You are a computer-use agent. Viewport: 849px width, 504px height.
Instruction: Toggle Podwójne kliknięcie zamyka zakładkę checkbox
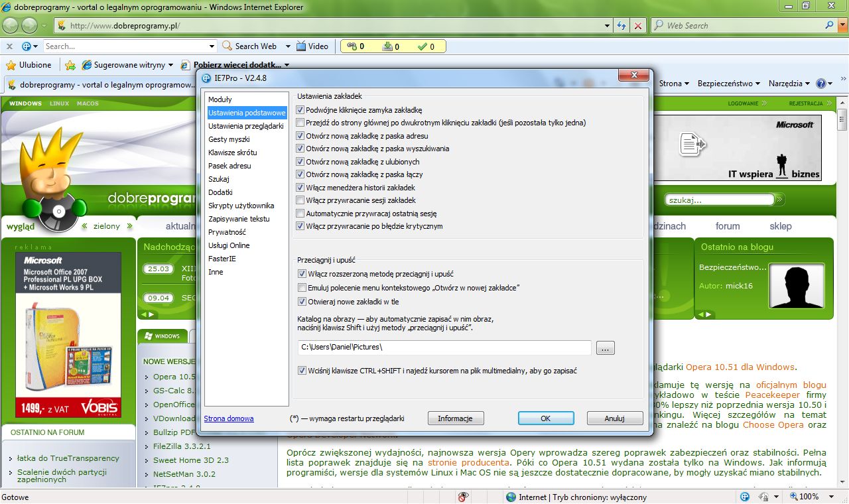point(300,110)
